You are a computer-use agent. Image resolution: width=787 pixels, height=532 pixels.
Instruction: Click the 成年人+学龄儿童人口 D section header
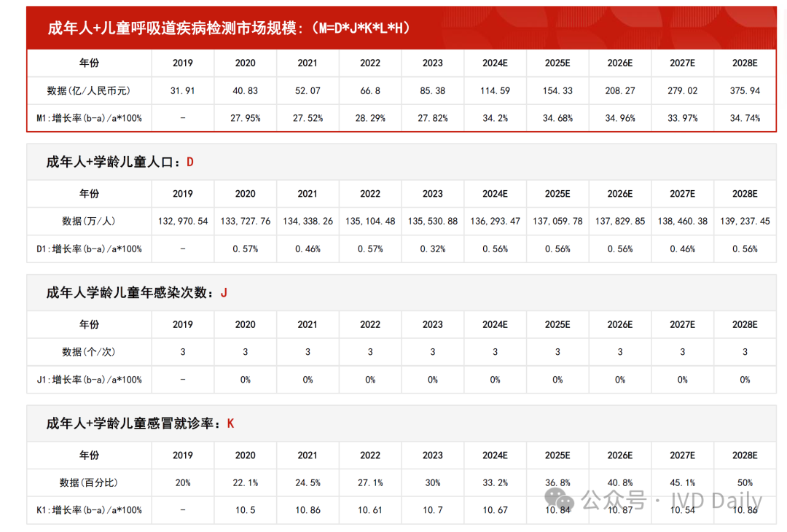point(120,162)
